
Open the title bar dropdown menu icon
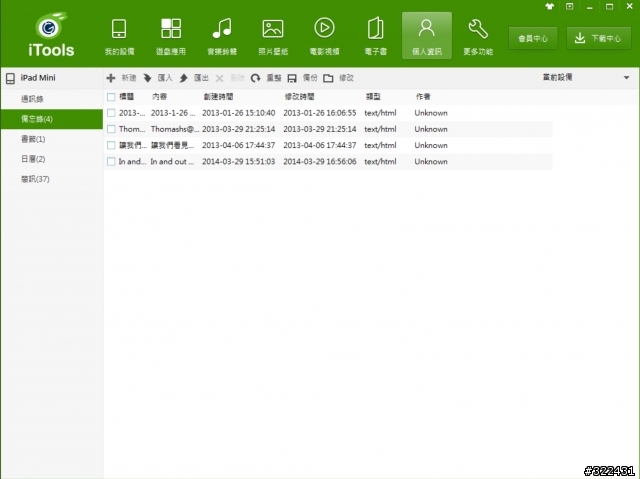[x=569, y=7]
